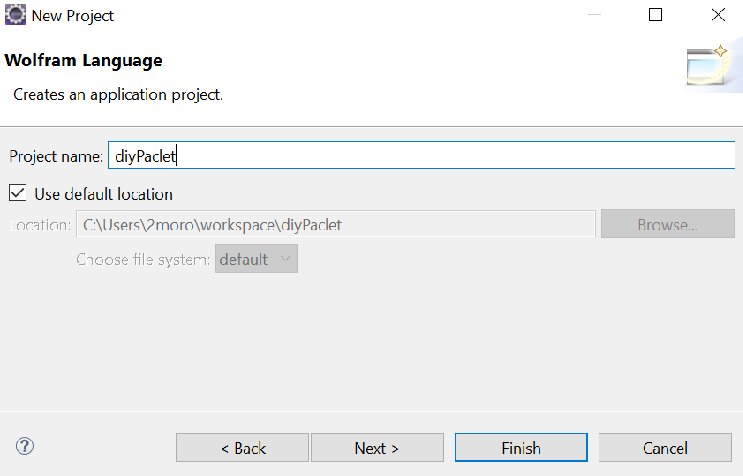Close the New Project window

[x=718, y=15]
